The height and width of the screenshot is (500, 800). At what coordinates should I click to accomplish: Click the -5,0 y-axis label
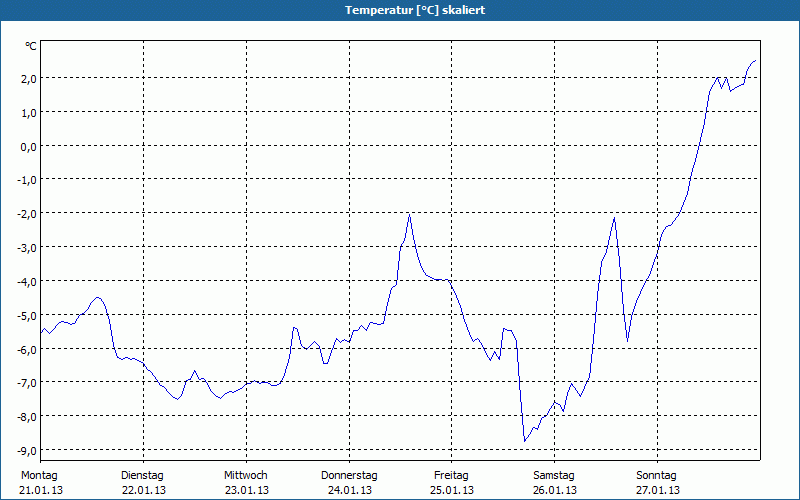[27, 315]
